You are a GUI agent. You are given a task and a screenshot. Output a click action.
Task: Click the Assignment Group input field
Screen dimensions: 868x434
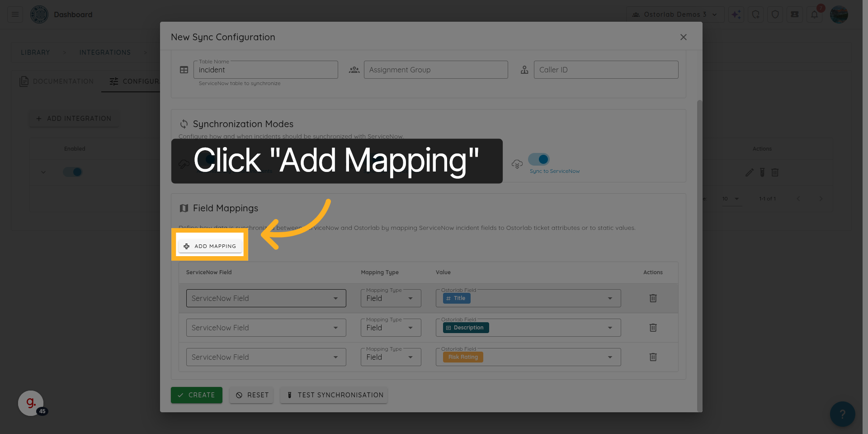point(436,70)
